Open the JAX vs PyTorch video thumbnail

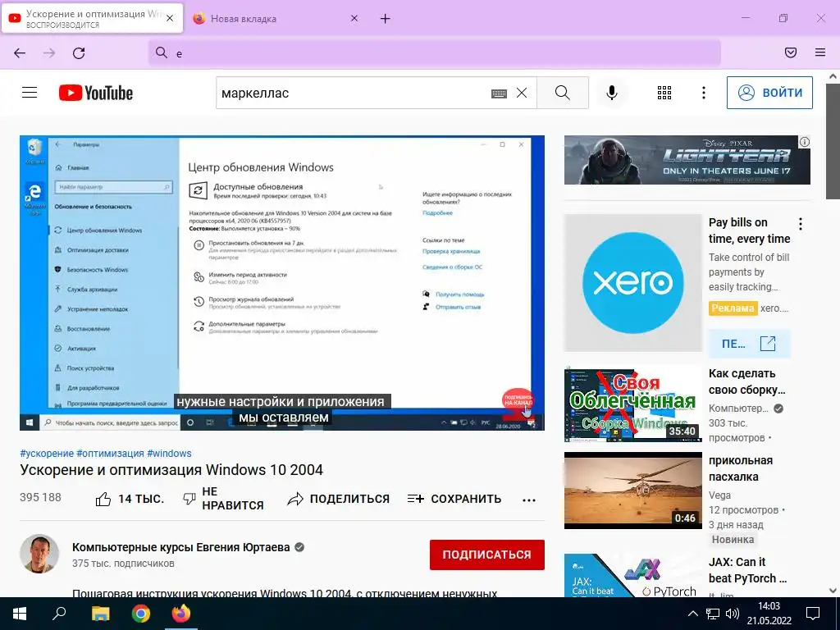tap(632, 575)
